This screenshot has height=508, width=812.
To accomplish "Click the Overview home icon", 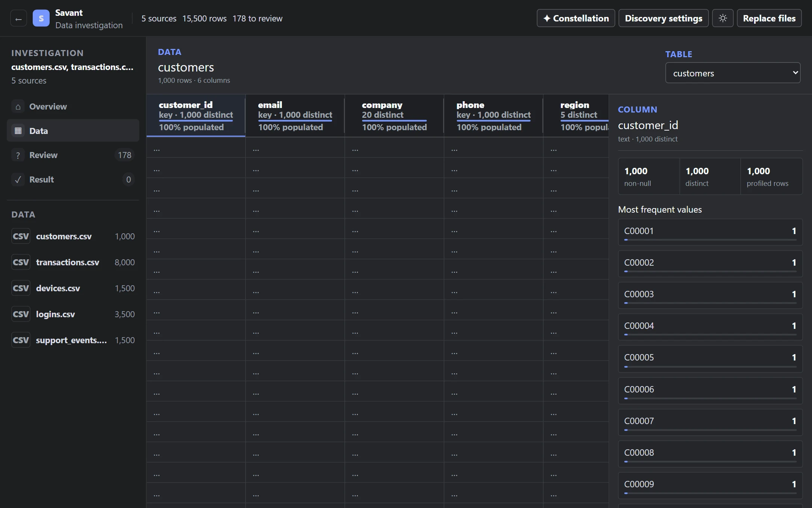I will [18, 106].
